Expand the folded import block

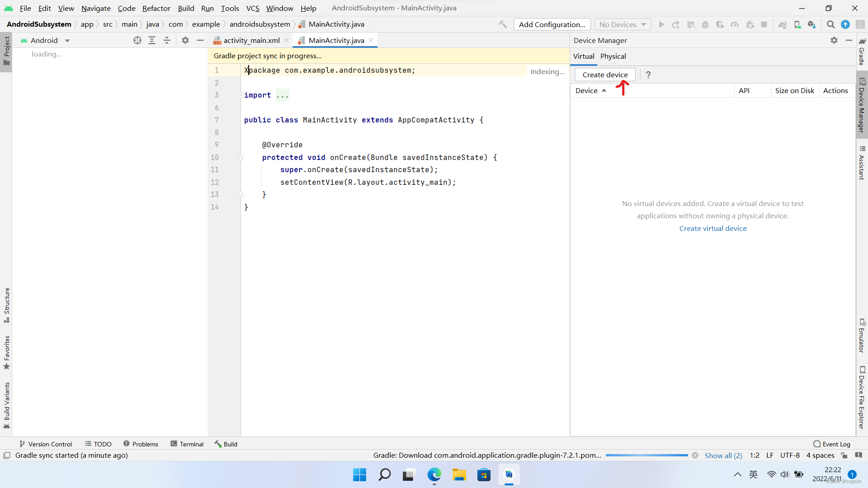coord(241,95)
